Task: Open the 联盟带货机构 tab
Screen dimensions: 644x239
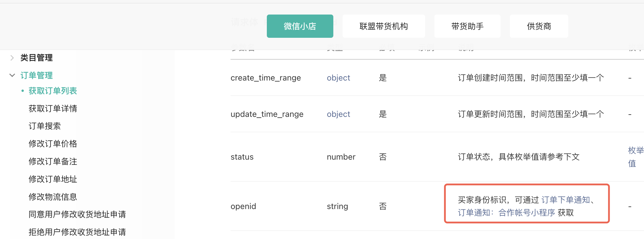Action: tap(384, 26)
